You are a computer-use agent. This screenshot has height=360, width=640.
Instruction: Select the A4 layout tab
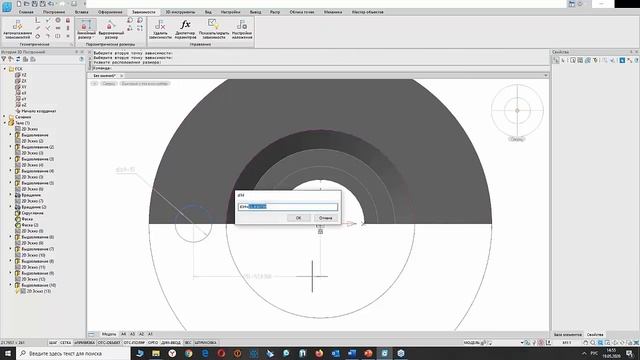tap(124, 334)
